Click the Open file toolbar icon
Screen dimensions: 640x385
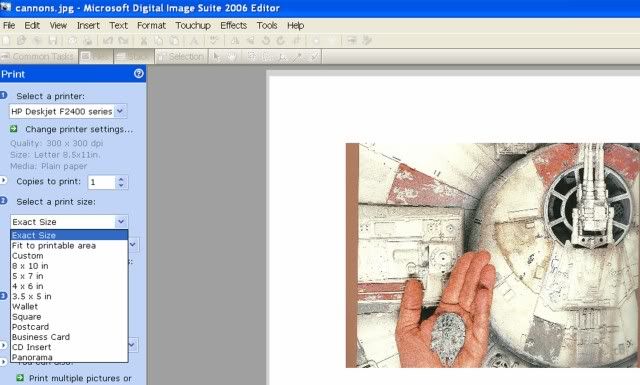(x=21, y=40)
